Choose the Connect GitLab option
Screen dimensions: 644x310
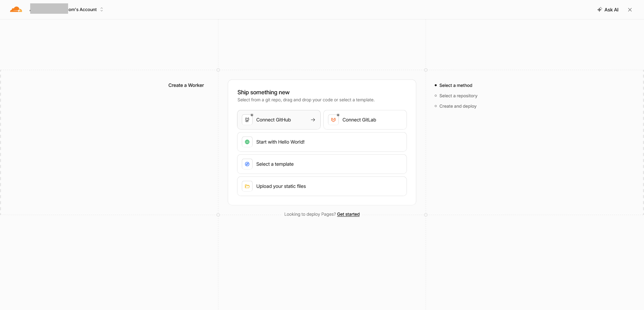click(365, 120)
